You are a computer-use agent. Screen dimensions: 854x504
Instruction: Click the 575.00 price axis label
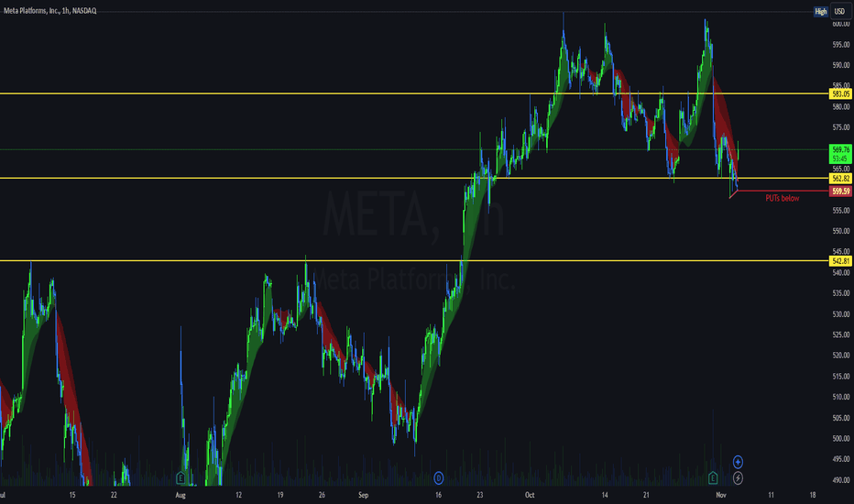coord(841,127)
